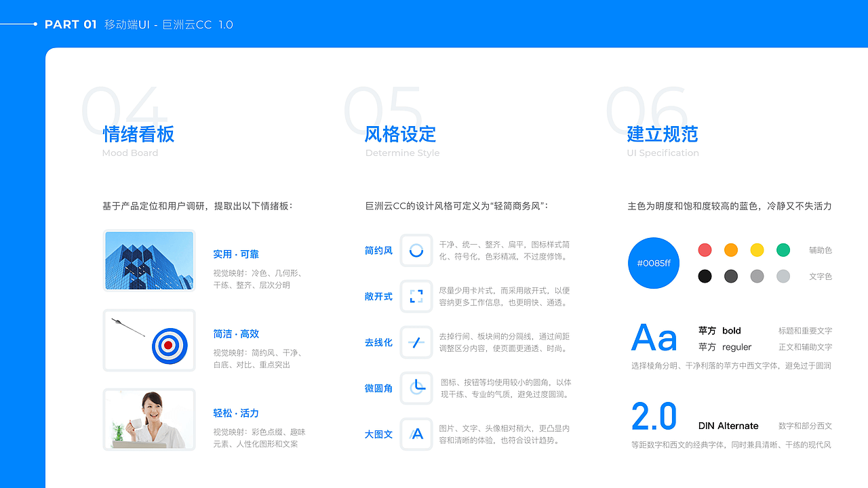868x488 pixels.
Task: Click the 苹方 reguler font label
Action: click(725, 347)
